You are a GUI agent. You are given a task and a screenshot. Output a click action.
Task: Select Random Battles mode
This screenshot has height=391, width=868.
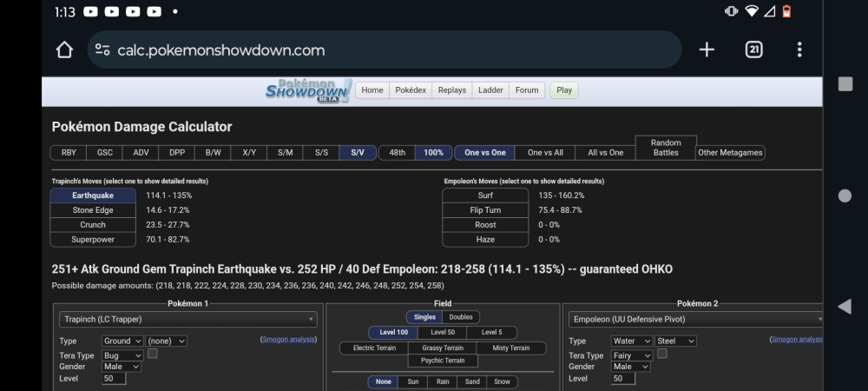pos(666,148)
